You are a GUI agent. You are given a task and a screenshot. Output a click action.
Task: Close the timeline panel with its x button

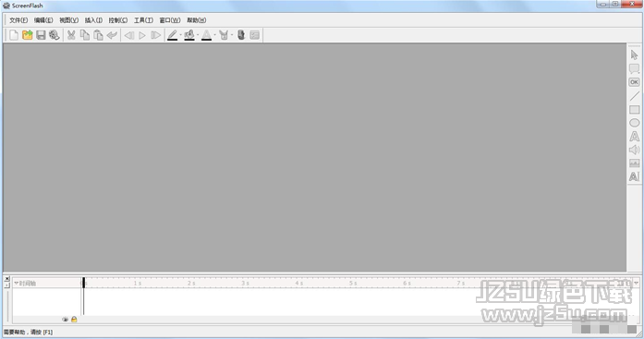point(6,279)
